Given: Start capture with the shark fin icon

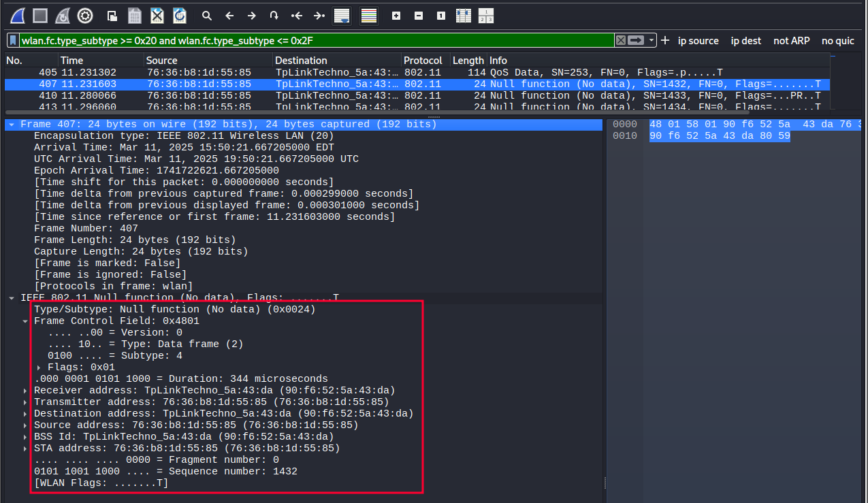Looking at the screenshot, I should (16, 16).
